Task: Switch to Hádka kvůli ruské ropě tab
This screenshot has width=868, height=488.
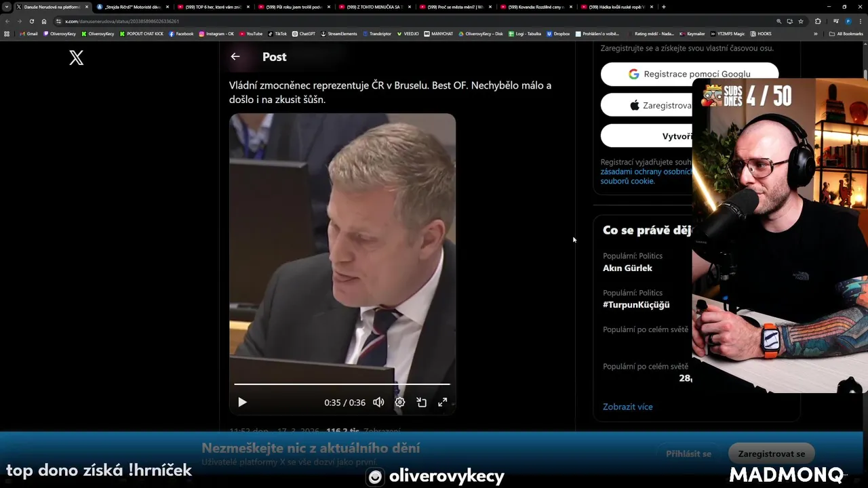Action: pyautogui.click(x=616, y=7)
